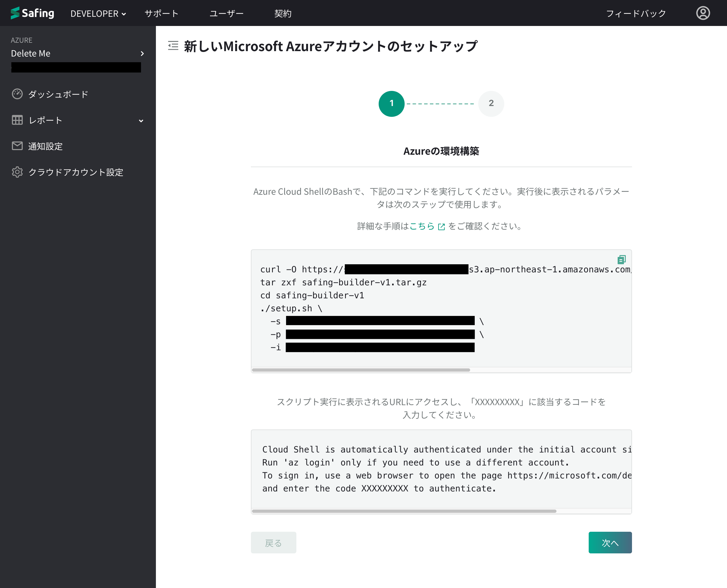The image size is (727, 588).
Task: Expand the Delete Me account chevron
Action: tap(142, 54)
